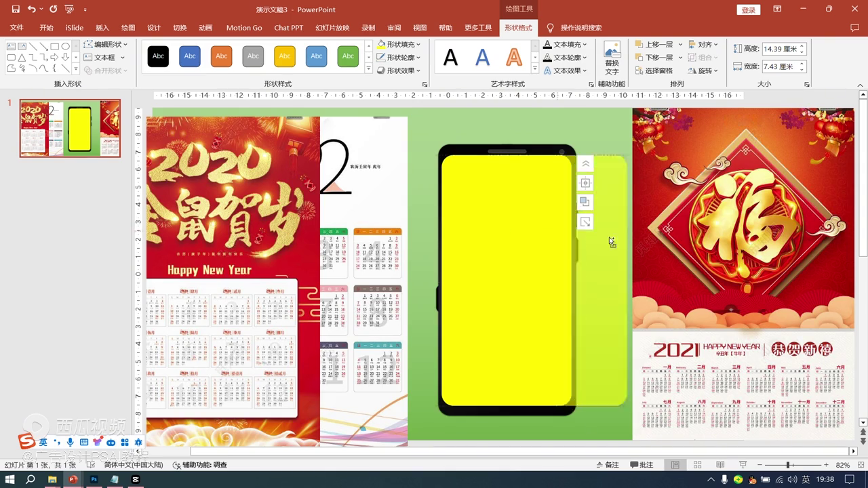Open the 形状填充 dropdown
Screen dimensions: 868x488
click(399, 45)
